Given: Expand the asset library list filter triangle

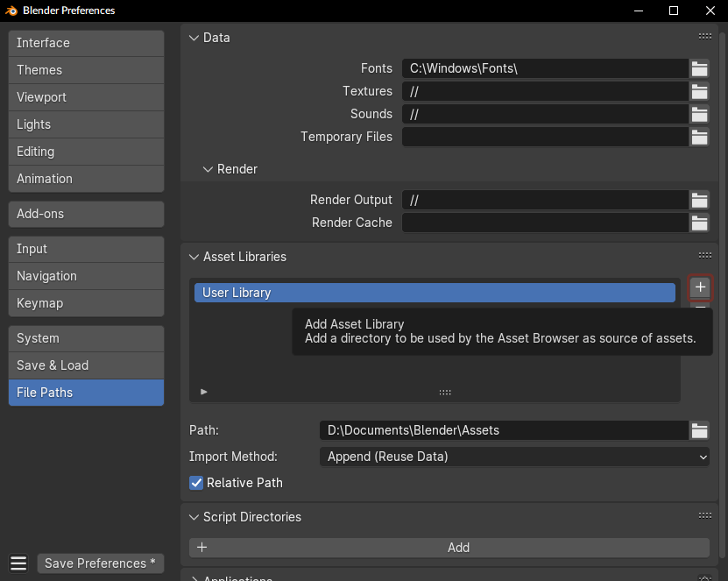Looking at the screenshot, I should point(204,392).
